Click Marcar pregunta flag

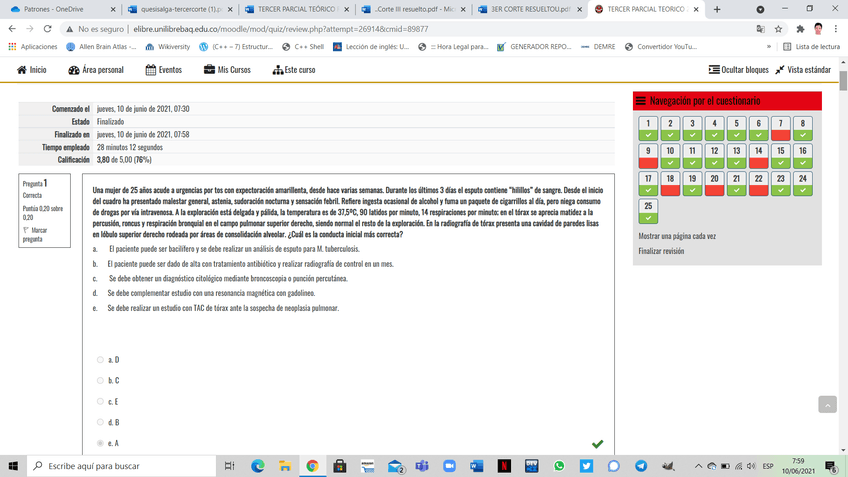[x=35, y=234]
